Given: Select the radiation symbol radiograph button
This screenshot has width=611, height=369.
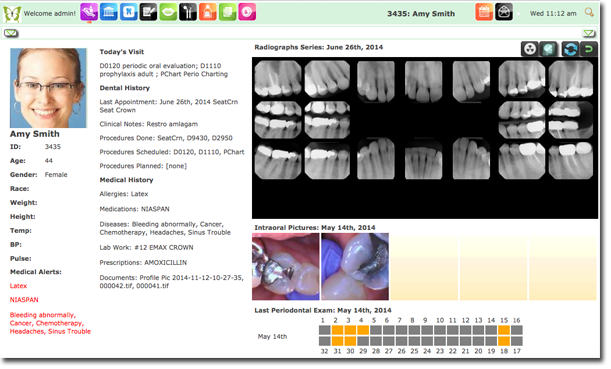Looking at the screenshot, I should [x=530, y=49].
